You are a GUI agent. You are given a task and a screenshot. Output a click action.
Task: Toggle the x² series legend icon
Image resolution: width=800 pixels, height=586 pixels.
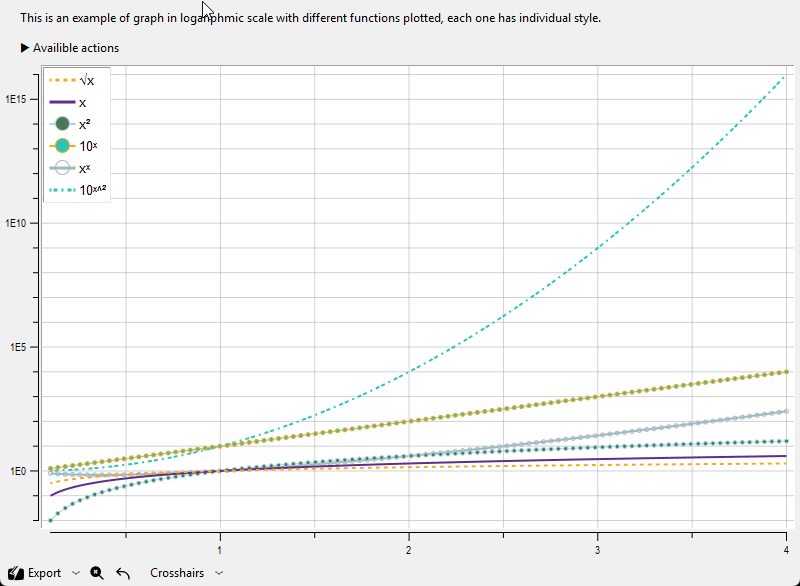pos(62,124)
